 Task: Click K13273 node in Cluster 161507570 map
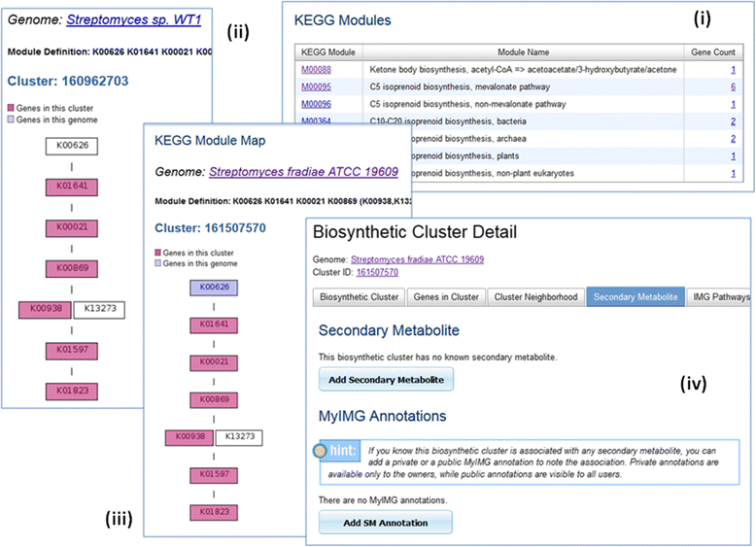tap(239, 437)
